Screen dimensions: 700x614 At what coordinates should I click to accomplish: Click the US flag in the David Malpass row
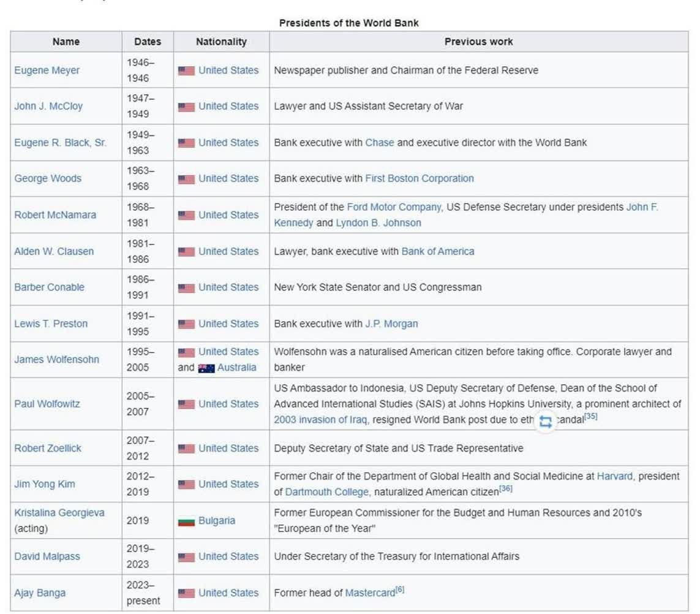point(186,557)
